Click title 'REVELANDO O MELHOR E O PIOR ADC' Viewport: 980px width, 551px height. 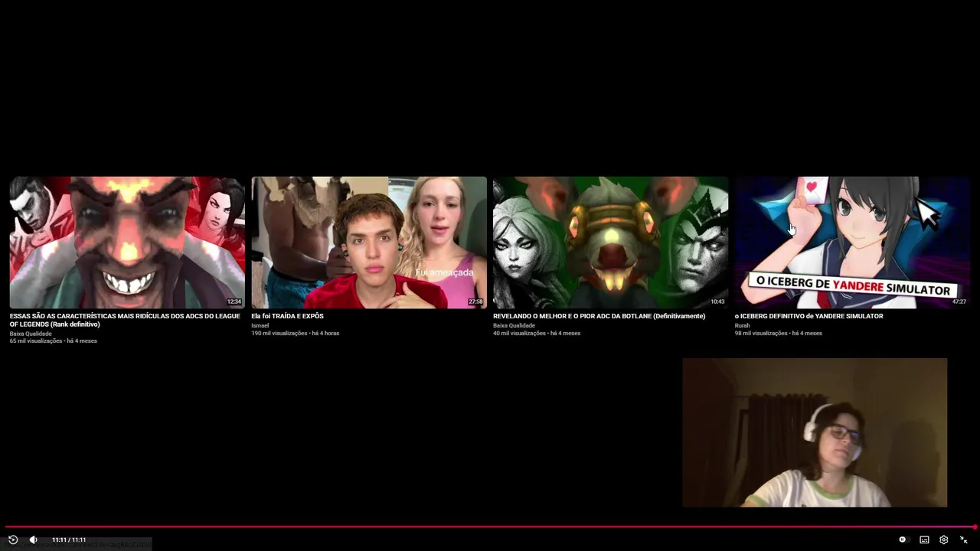coord(599,316)
